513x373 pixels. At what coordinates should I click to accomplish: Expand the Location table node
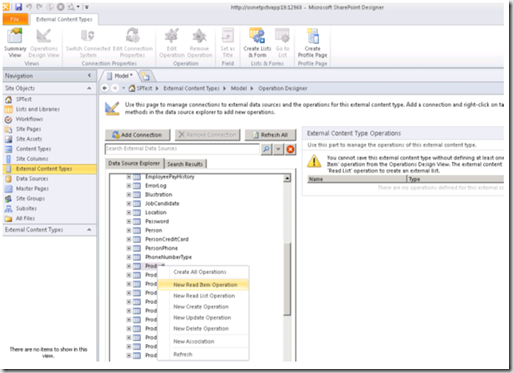[129, 212]
